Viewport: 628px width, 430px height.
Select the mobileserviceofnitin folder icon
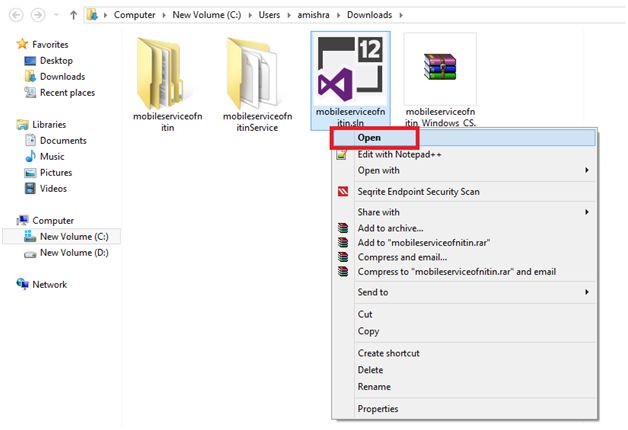[x=160, y=72]
